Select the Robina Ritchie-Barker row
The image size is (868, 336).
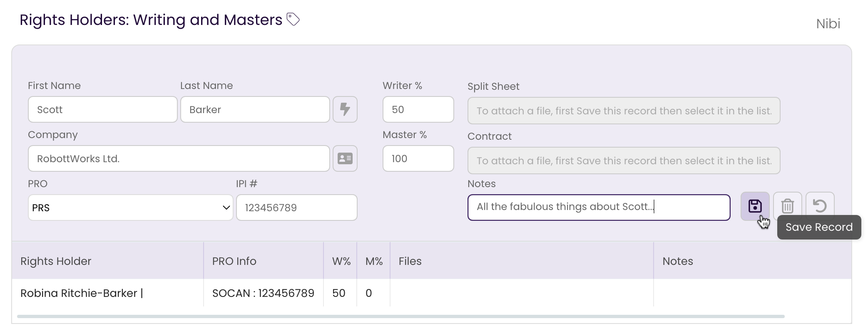coord(432,293)
